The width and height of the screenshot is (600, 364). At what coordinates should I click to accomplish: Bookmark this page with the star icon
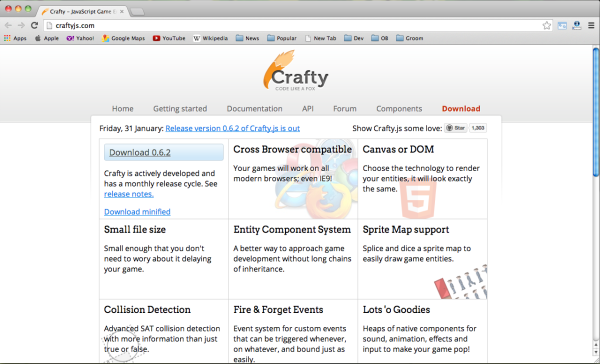pos(546,25)
